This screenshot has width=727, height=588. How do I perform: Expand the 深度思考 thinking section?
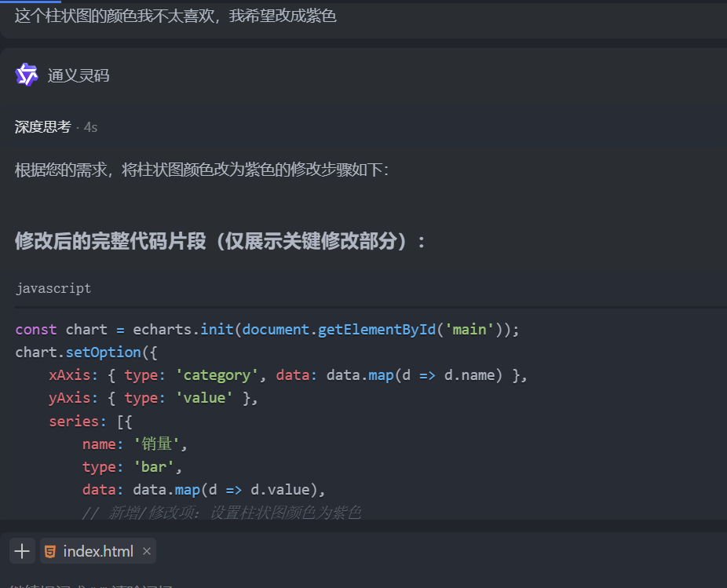pos(42,126)
